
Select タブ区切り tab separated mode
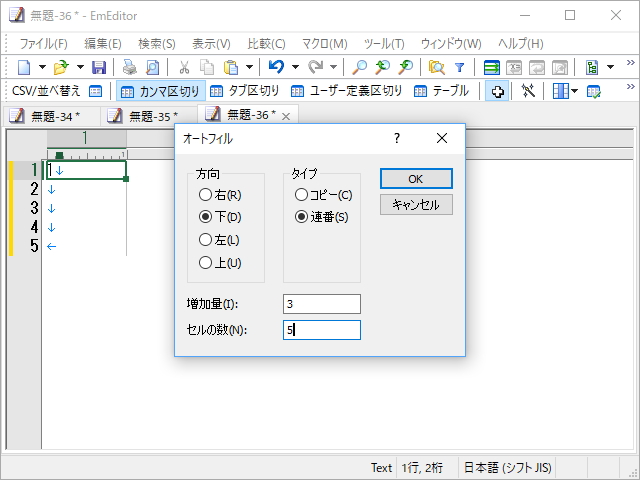(245, 91)
